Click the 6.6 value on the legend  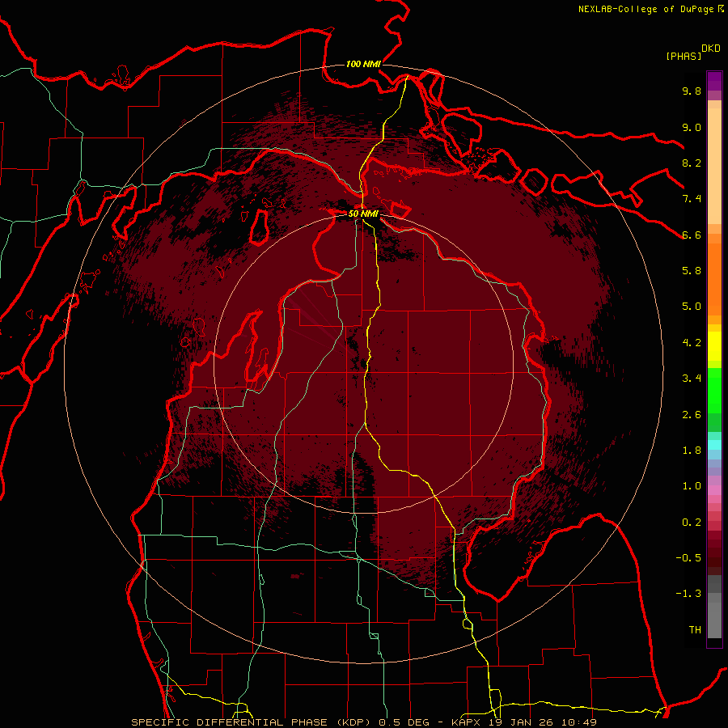click(692, 235)
